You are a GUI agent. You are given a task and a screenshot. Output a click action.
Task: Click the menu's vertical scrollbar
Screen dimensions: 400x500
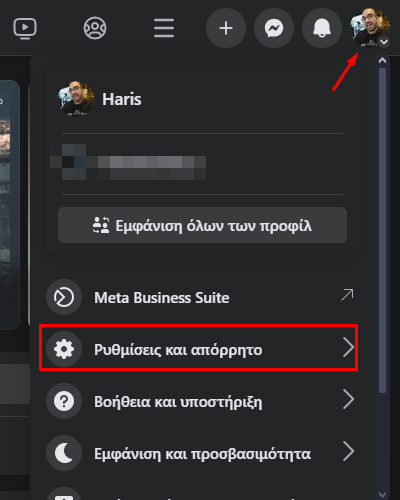coord(383,230)
